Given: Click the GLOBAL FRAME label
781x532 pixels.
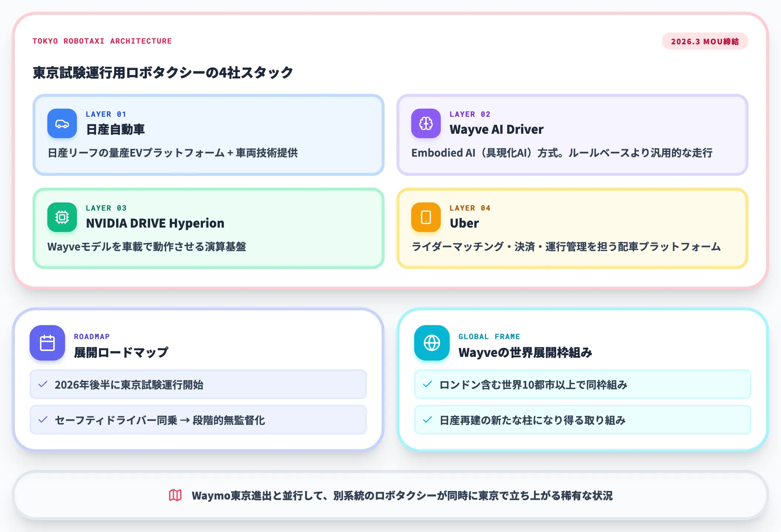Looking at the screenshot, I should click(x=489, y=337).
